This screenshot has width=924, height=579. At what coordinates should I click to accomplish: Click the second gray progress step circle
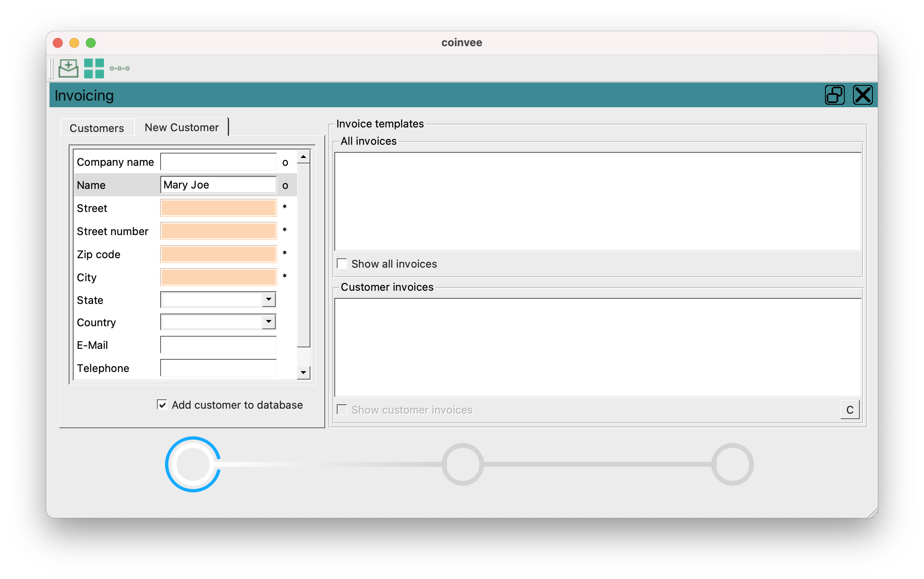pyautogui.click(x=462, y=464)
